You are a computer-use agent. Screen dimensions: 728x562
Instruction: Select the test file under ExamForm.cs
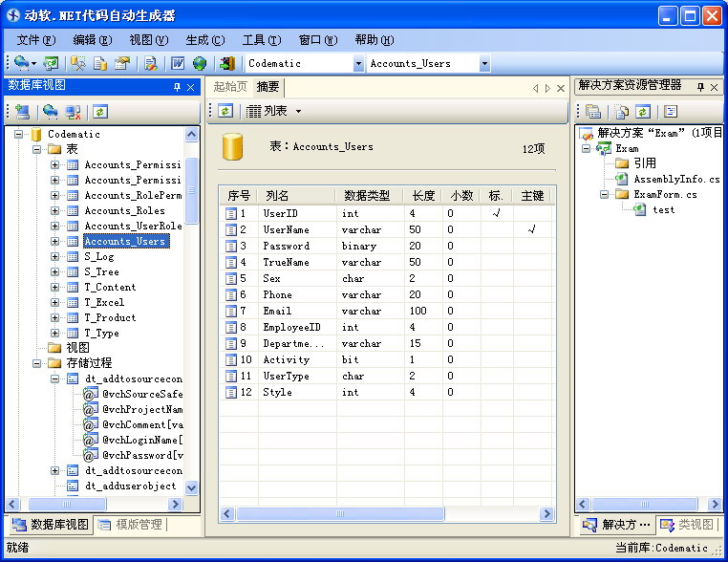click(663, 210)
